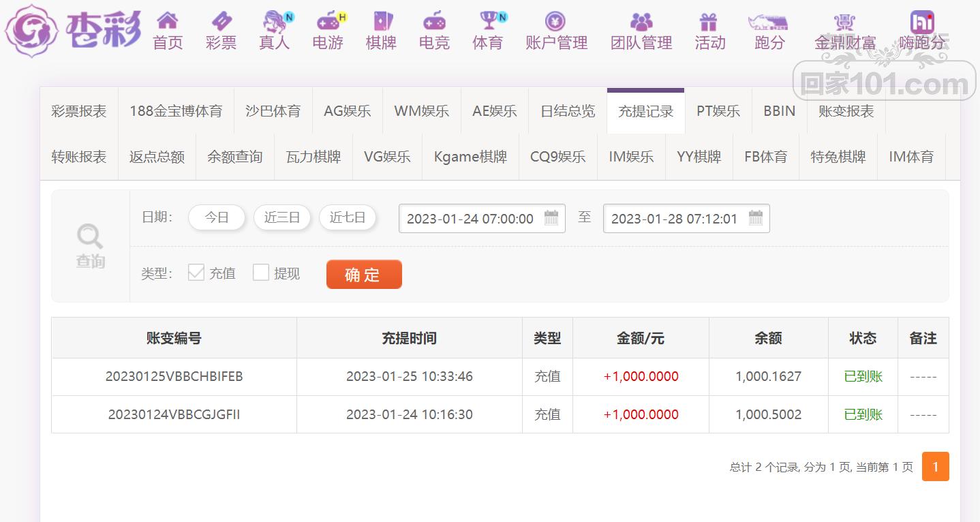
Task: Switch to the IM体育 tab
Action: (x=911, y=157)
